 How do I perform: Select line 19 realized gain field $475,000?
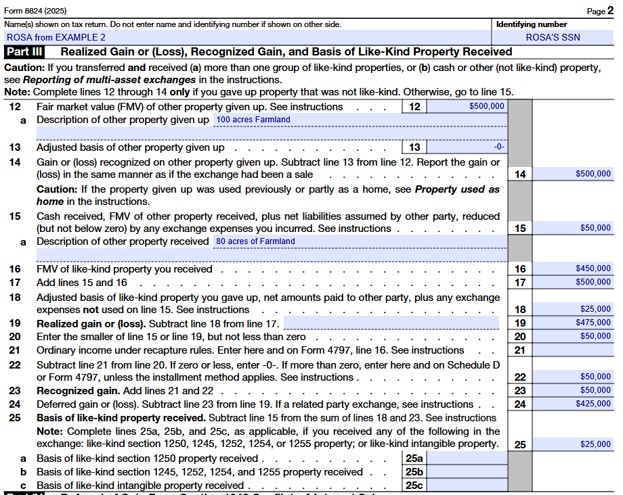pyautogui.click(x=573, y=323)
